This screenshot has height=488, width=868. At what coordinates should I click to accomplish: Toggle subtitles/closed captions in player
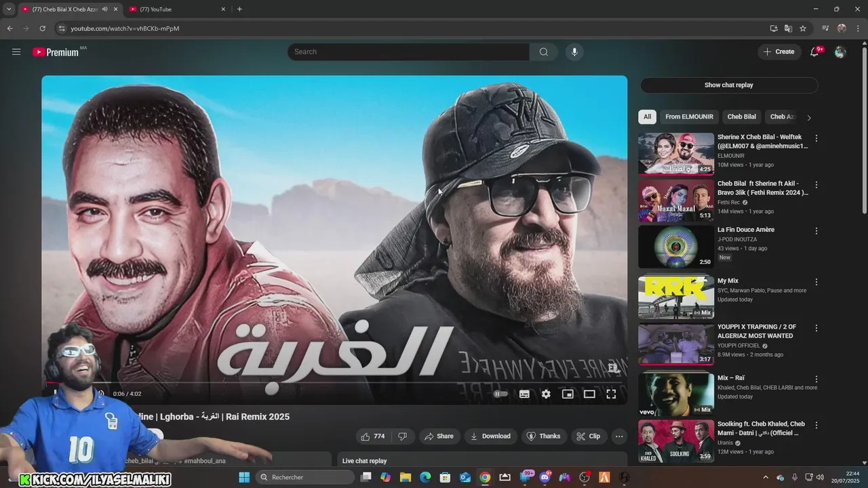click(x=524, y=394)
